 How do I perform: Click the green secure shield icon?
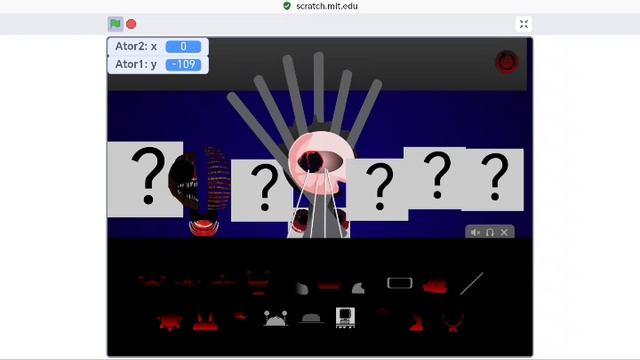click(x=287, y=6)
